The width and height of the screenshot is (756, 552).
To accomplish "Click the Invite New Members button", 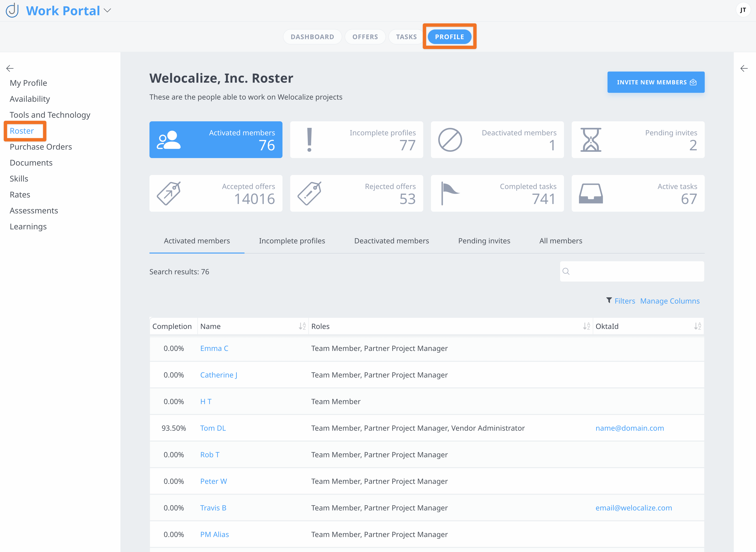I will [656, 82].
